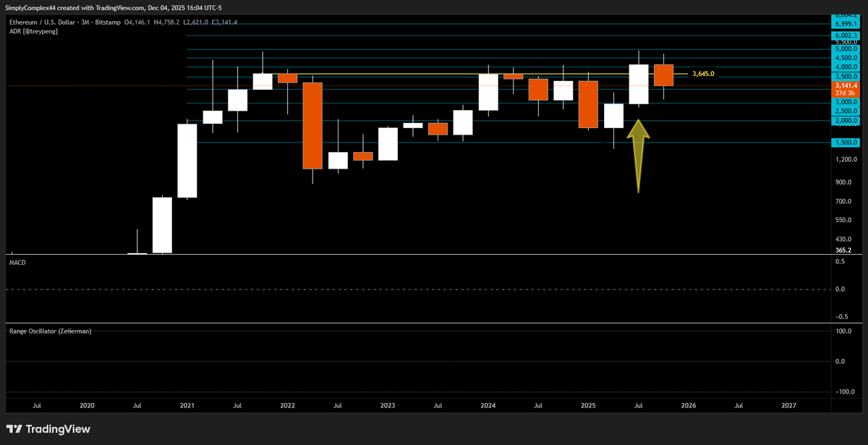Click the 3,500.0 price level label

click(x=846, y=76)
